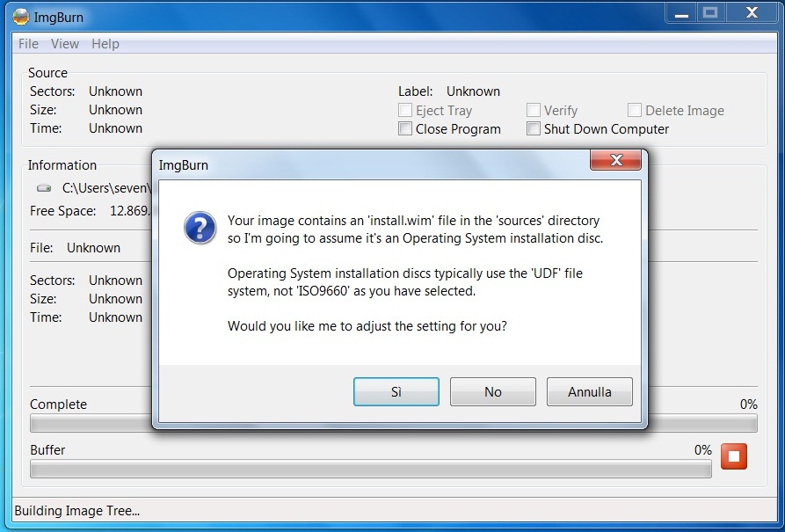Click the ImgBurn dialog title text
Screen dimensions: 785x532
183,165
